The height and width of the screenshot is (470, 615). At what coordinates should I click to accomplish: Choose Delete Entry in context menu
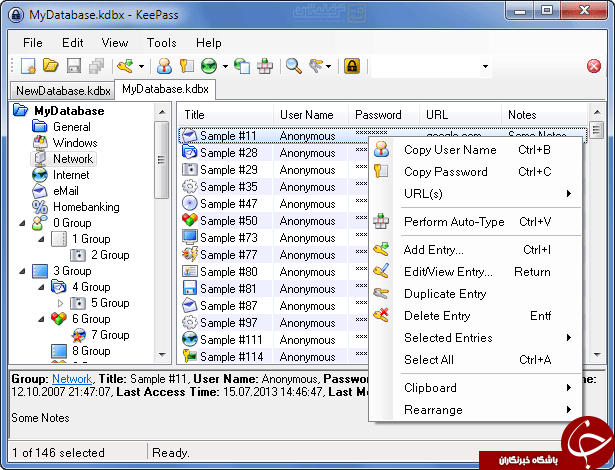coord(475,316)
